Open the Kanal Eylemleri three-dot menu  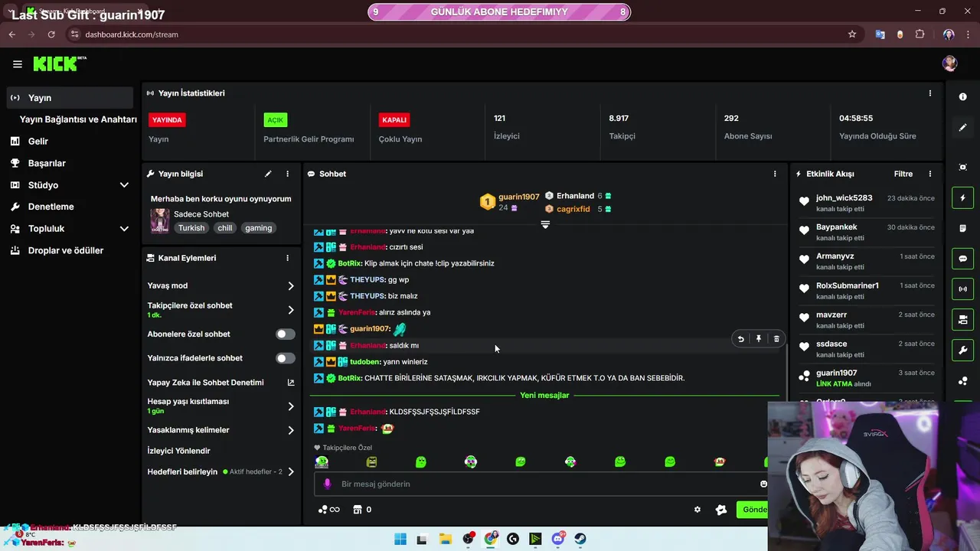(287, 258)
